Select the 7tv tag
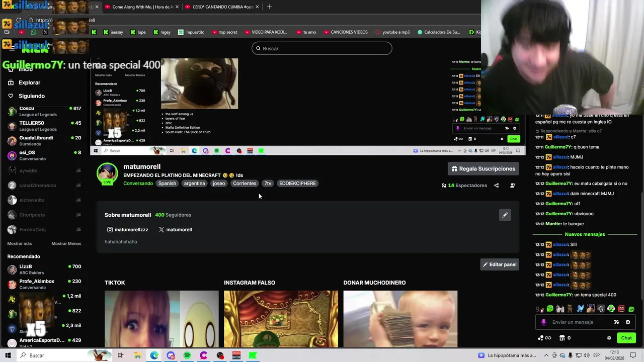 (268, 184)
